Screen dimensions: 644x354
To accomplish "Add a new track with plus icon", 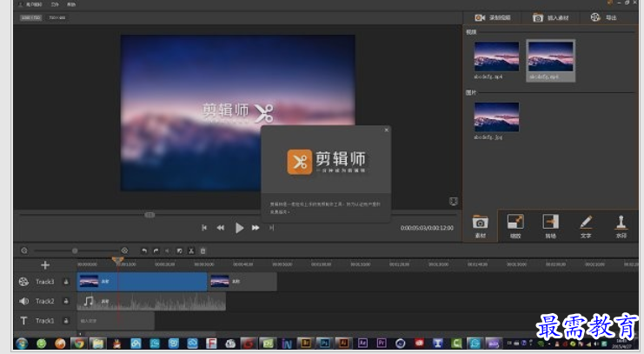I will (x=45, y=265).
